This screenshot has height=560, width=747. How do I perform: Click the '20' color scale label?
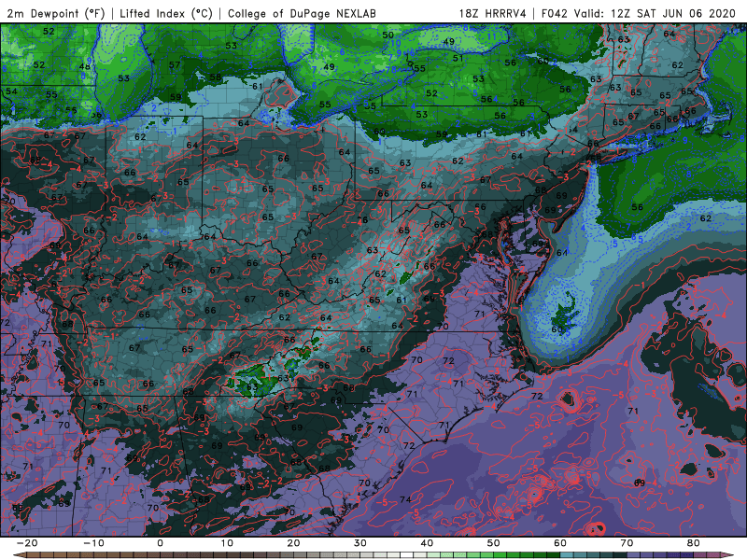coord(293,543)
